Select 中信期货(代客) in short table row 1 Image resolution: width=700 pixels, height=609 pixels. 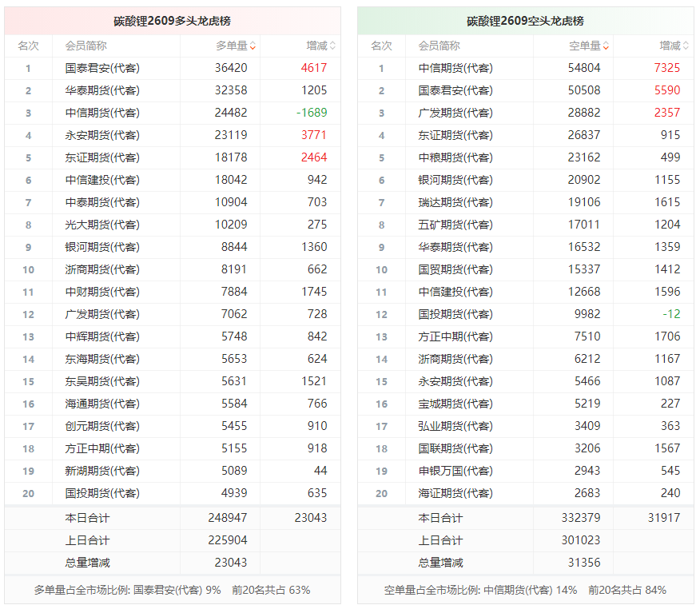(455, 68)
